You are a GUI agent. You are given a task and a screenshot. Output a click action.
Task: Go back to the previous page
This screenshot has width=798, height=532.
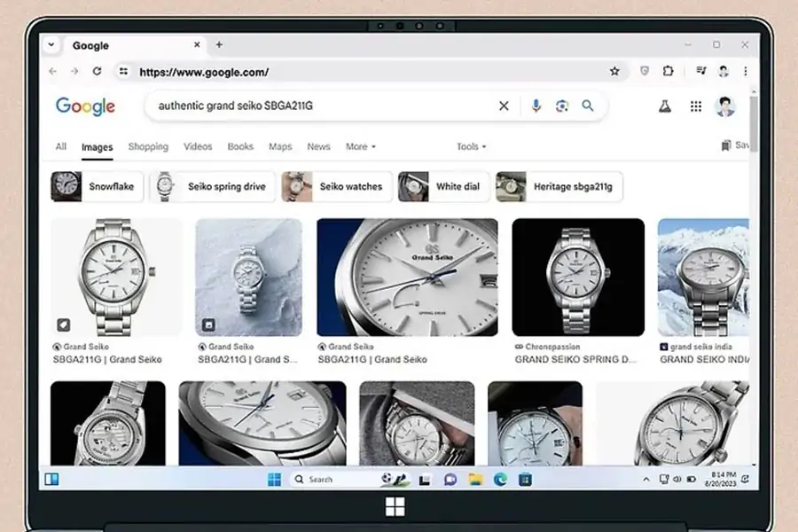[53, 71]
